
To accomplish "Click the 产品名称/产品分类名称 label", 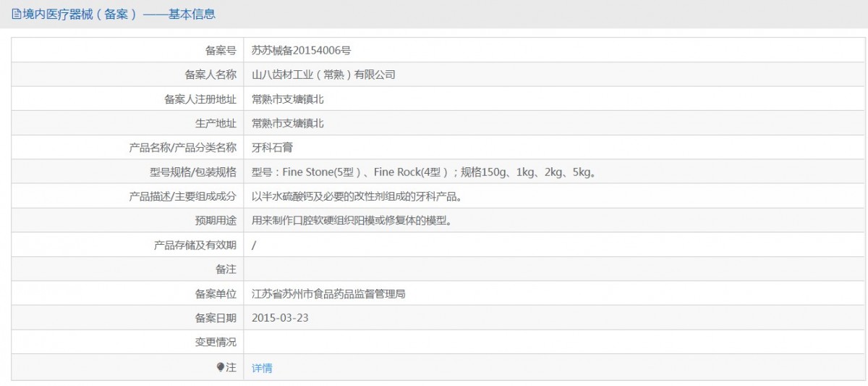I will 182,148.
